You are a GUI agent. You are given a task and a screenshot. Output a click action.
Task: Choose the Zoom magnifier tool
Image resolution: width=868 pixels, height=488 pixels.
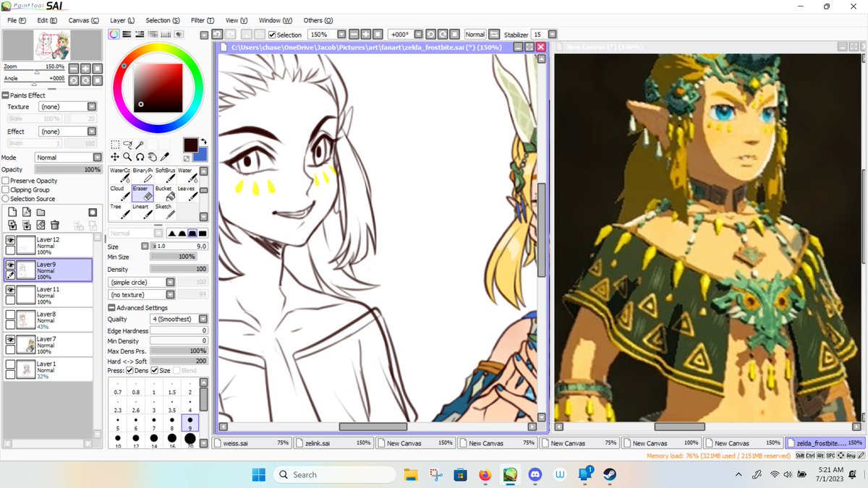[127, 156]
